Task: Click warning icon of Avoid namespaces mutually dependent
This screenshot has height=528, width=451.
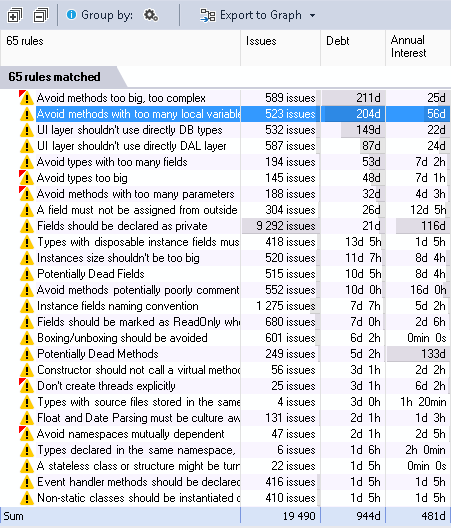Action: (x=26, y=434)
